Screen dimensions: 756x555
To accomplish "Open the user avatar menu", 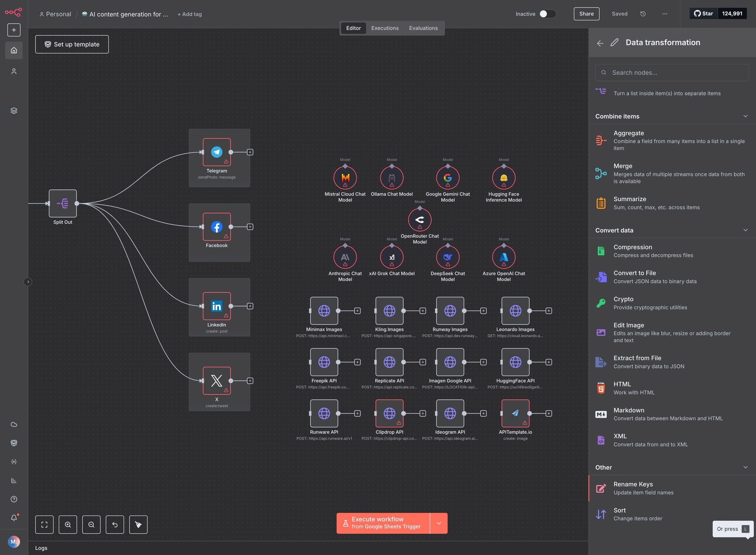I will point(14,542).
